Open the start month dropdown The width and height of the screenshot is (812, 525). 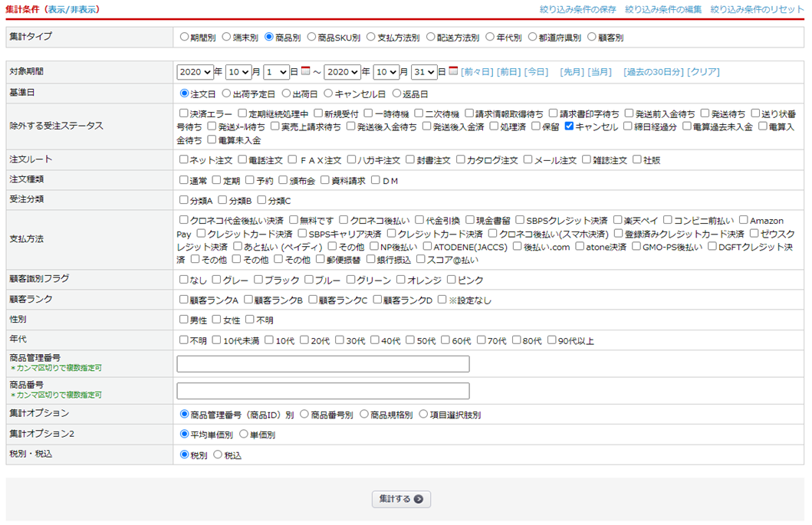click(x=238, y=72)
